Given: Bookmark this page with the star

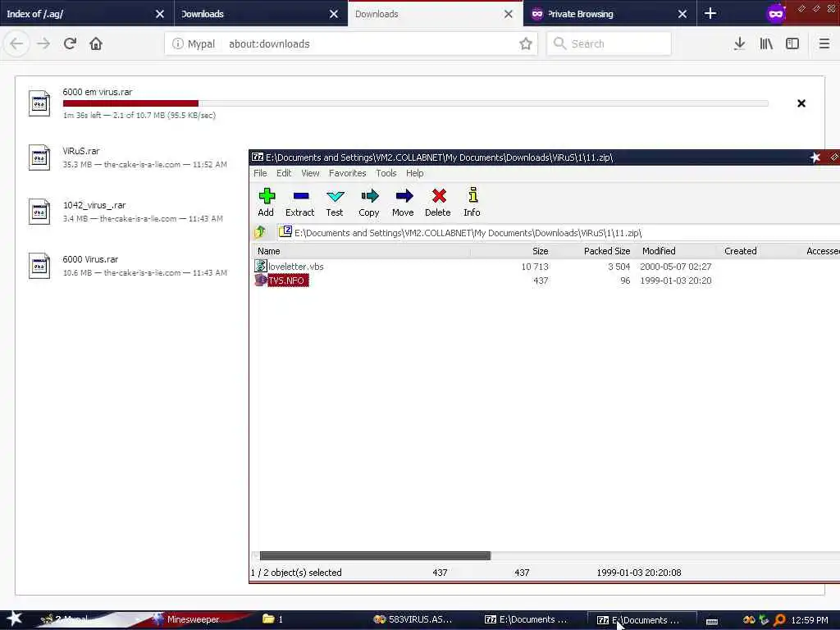Looking at the screenshot, I should [526, 43].
